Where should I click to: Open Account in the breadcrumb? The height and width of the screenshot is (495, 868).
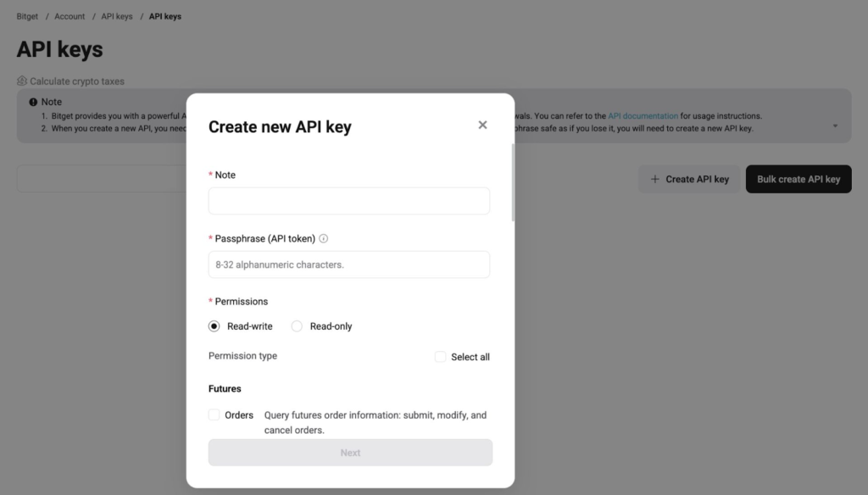point(70,16)
